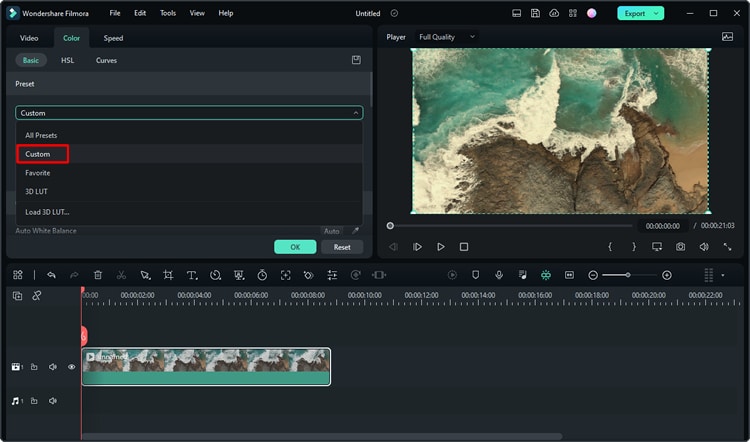The image size is (750, 442).
Task: Open the player fullscreen expand icon
Action: 727,247
